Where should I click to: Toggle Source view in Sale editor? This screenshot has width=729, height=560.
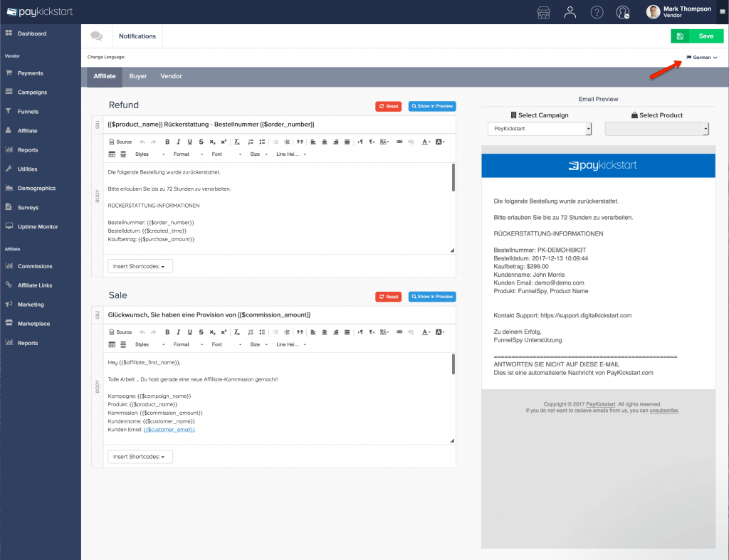coord(120,332)
